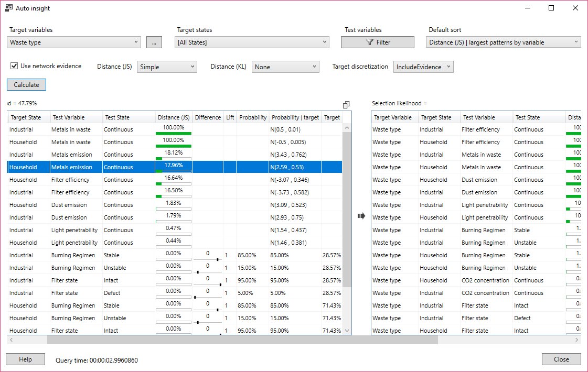
Task: Click the Difference slider for Industrial Stable row
Action: [x=208, y=259]
